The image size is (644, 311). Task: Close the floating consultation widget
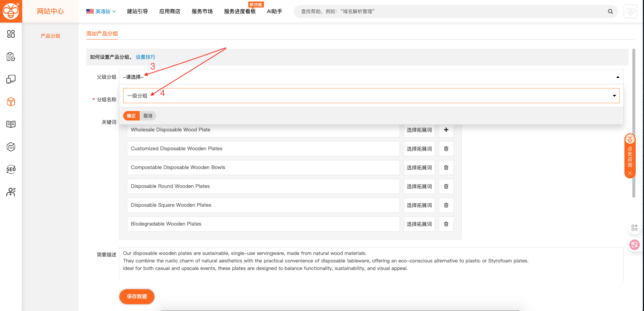click(630, 173)
